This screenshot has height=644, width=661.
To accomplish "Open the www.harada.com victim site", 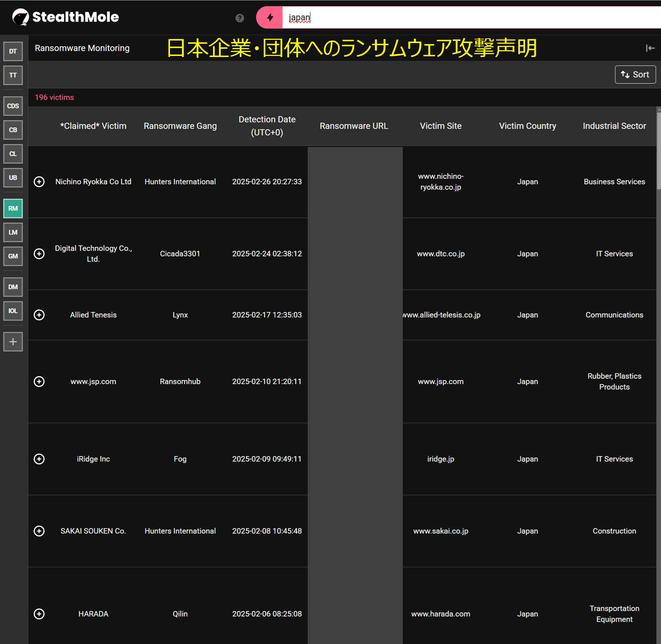I will [440, 614].
